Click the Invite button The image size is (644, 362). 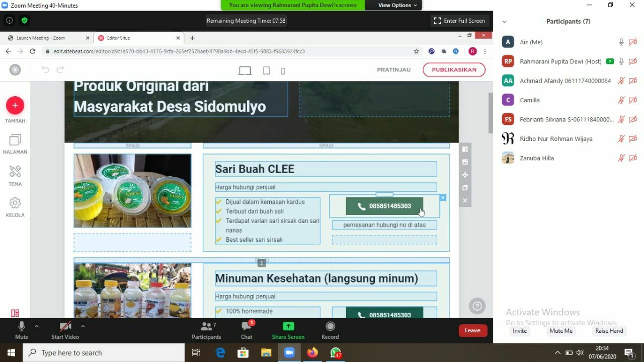point(520,331)
